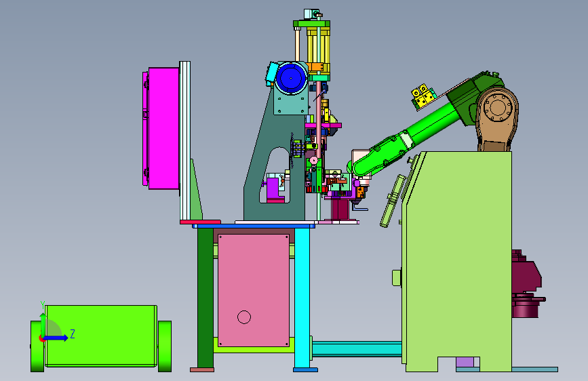Click the red base plate under post

click(200, 222)
